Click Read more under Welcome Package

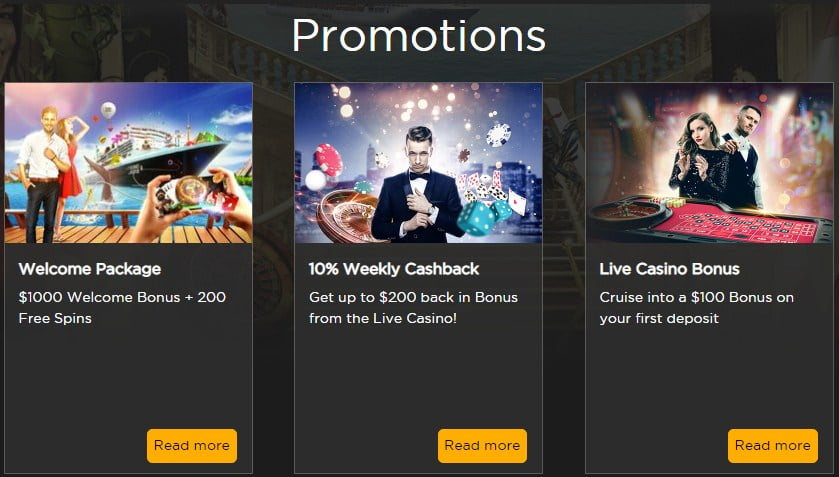pyautogui.click(x=192, y=445)
